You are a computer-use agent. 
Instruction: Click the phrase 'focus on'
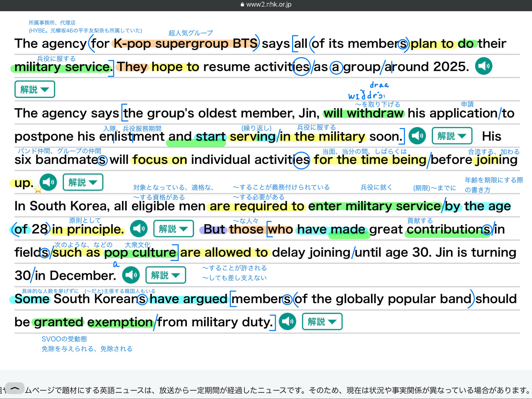[x=160, y=160]
